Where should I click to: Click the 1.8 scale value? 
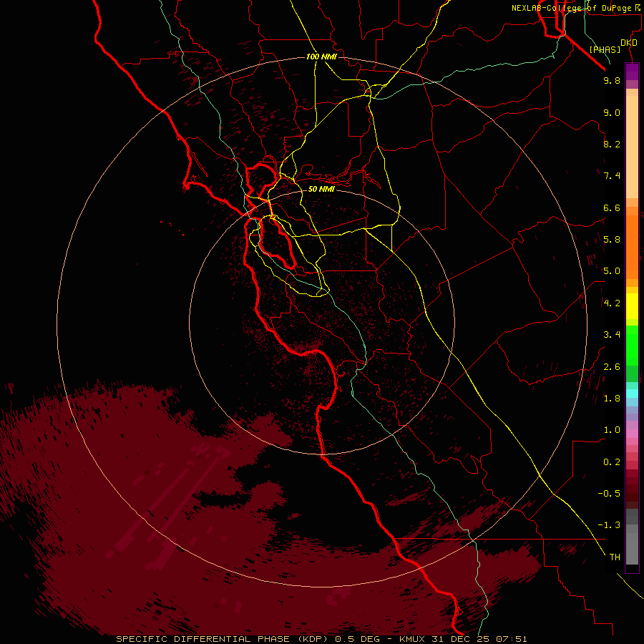tap(612, 399)
